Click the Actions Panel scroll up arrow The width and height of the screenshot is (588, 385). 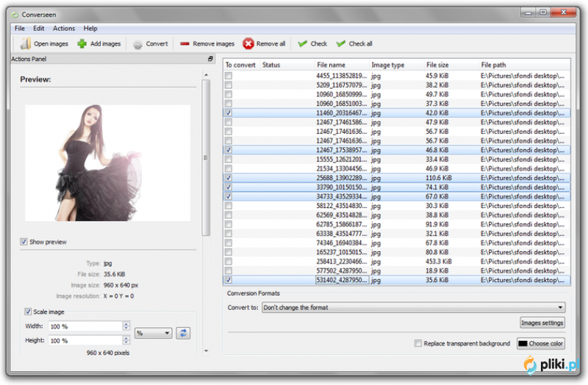pyautogui.click(x=206, y=75)
